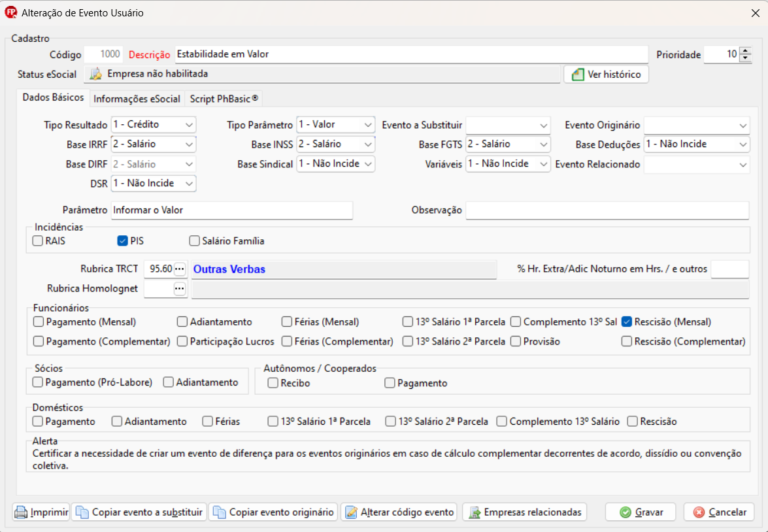This screenshot has height=532, width=768.
Task: Check Férias (Complementar) checkbox
Action: pyautogui.click(x=286, y=341)
